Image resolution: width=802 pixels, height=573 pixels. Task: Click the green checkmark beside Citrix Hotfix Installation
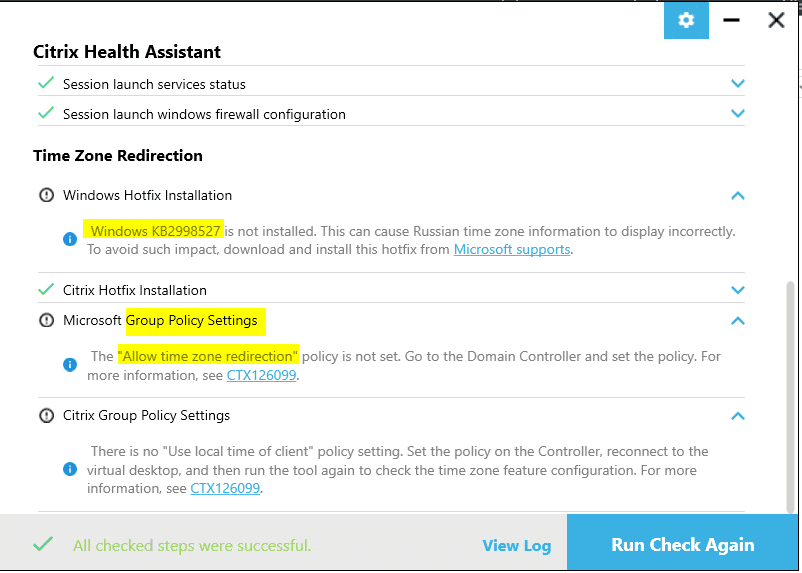pos(46,290)
